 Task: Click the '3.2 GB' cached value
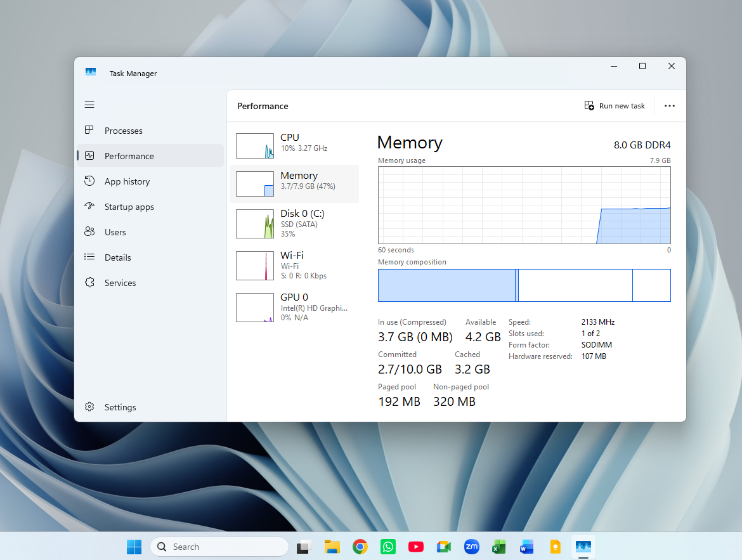point(472,369)
